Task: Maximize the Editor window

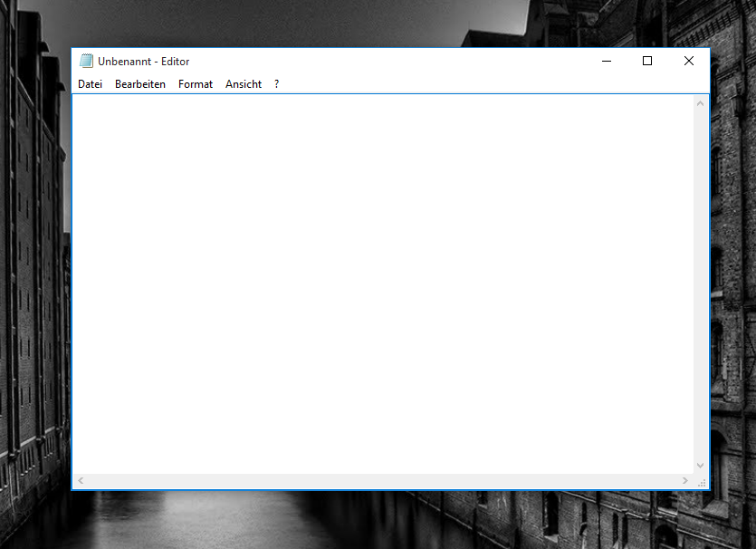Action: 647,61
